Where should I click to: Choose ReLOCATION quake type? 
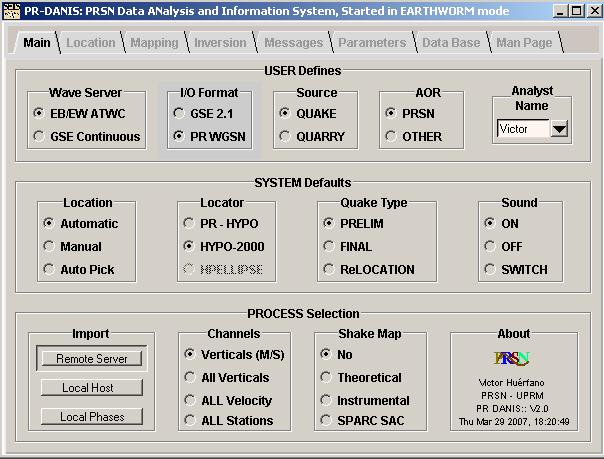(x=369, y=270)
